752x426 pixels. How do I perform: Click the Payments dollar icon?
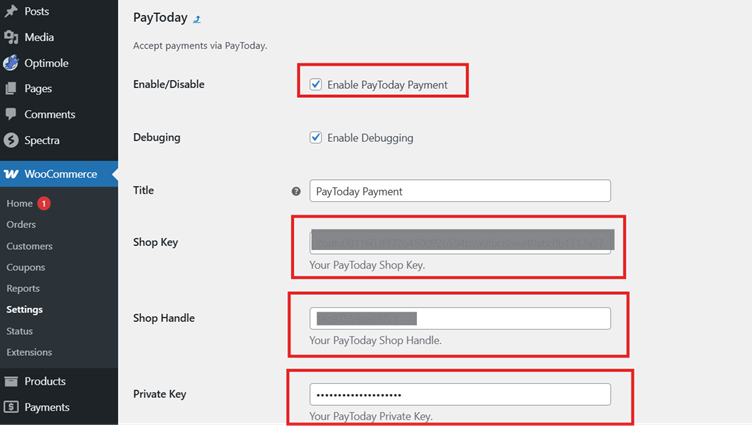11,407
